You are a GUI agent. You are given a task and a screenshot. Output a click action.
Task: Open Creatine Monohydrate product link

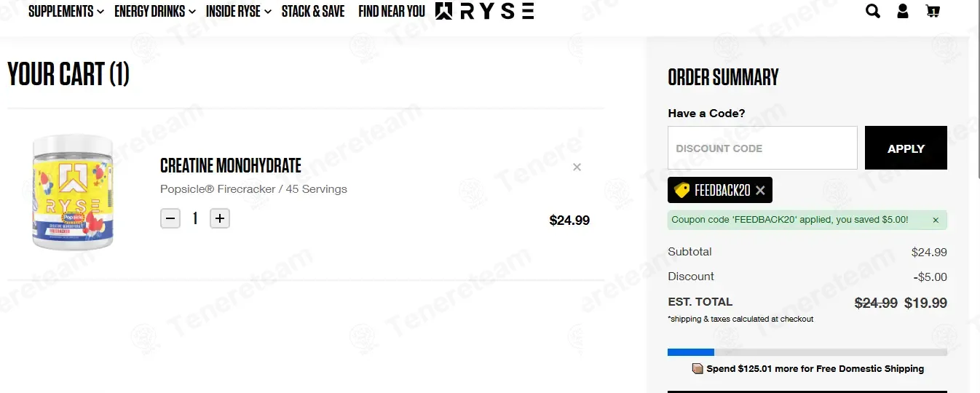tap(231, 165)
